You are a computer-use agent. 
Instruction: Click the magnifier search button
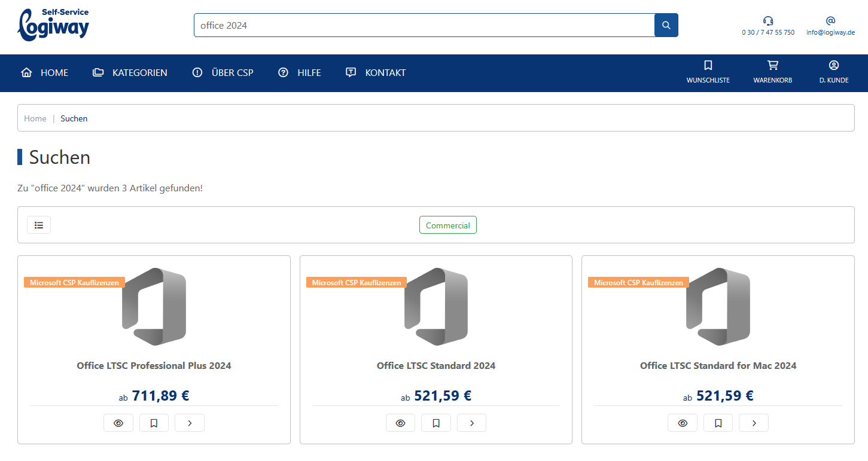(666, 25)
